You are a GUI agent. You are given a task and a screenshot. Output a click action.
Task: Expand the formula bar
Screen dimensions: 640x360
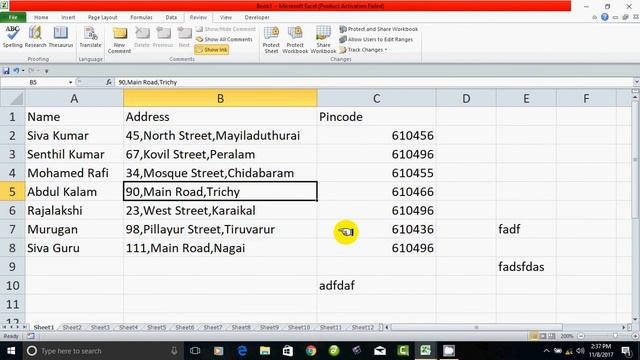pos(636,82)
